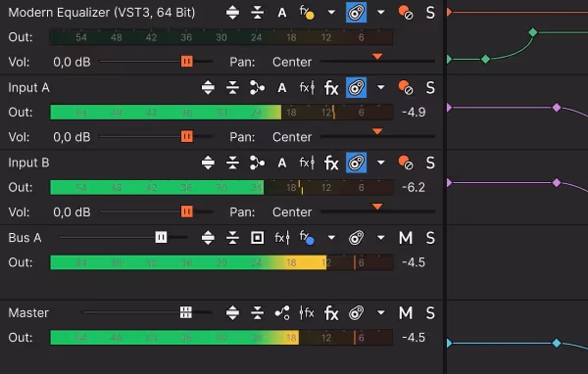Screen dimensions: 588x374
Task: Click the fx-bar icon on Input B
Action: click(x=307, y=164)
